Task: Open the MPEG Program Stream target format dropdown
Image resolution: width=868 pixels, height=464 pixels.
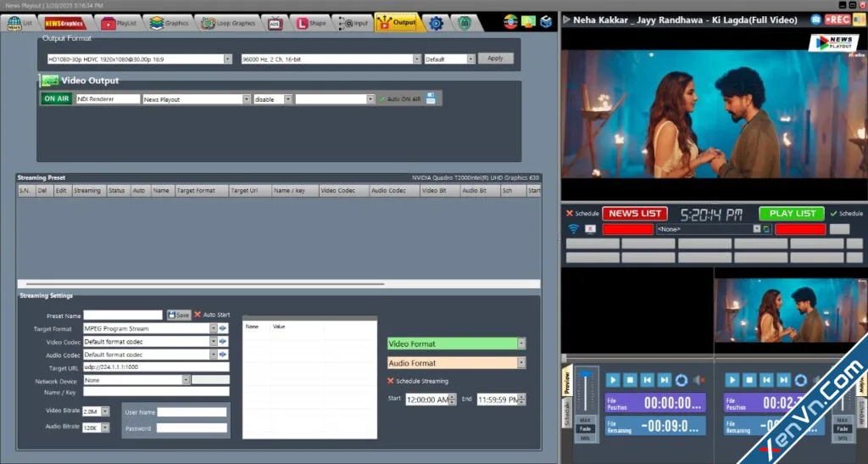Action: coord(213,328)
